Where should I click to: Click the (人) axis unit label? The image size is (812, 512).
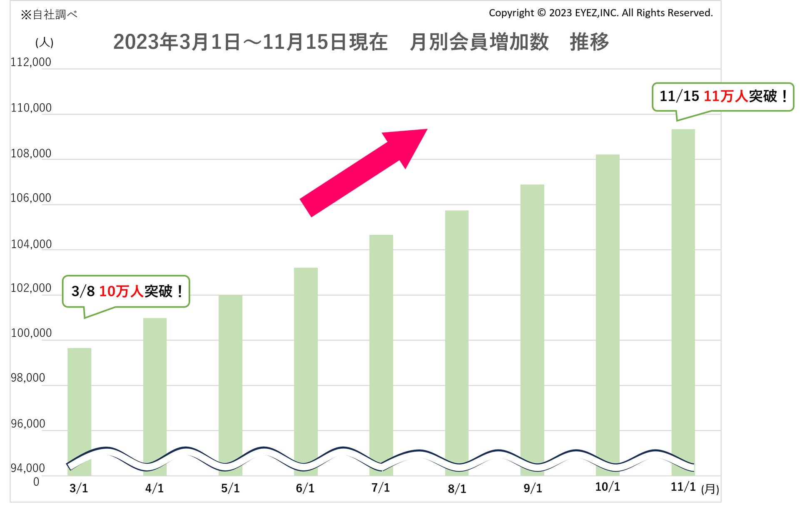[44, 42]
